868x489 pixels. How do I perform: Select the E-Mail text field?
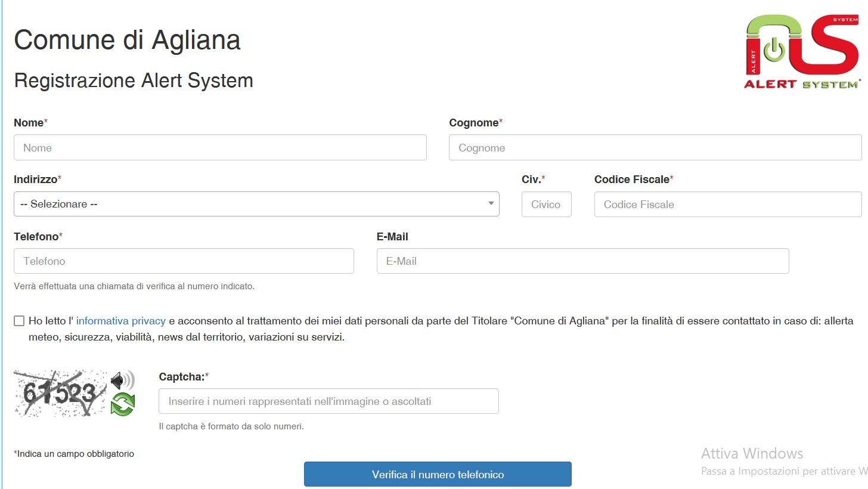[x=582, y=261]
